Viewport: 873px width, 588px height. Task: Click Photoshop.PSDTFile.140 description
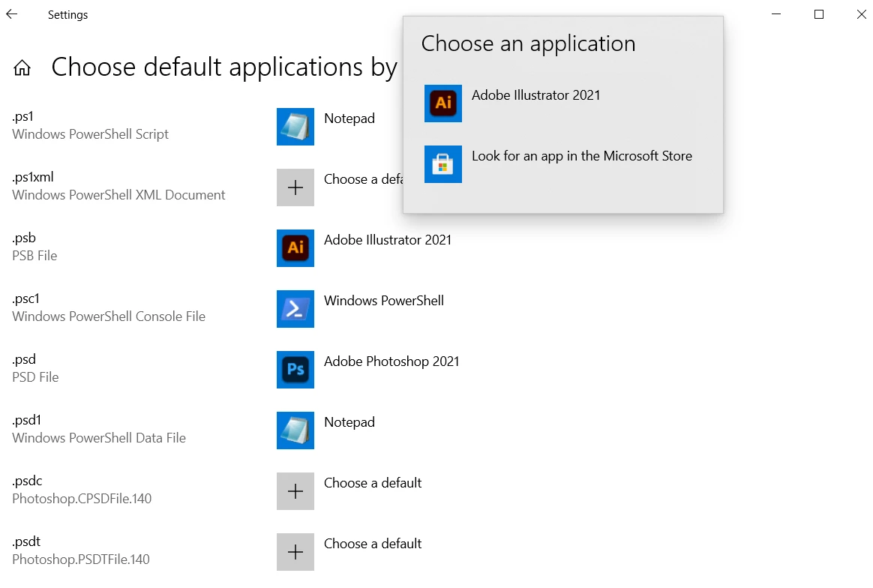[x=81, y=559]
